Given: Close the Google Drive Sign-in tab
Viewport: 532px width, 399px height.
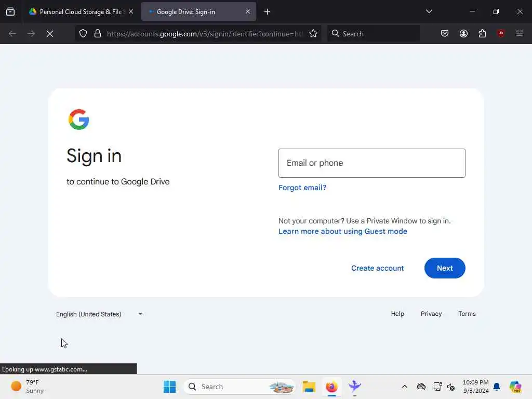Looking at the screenshot, I should (x=248, y=11).
